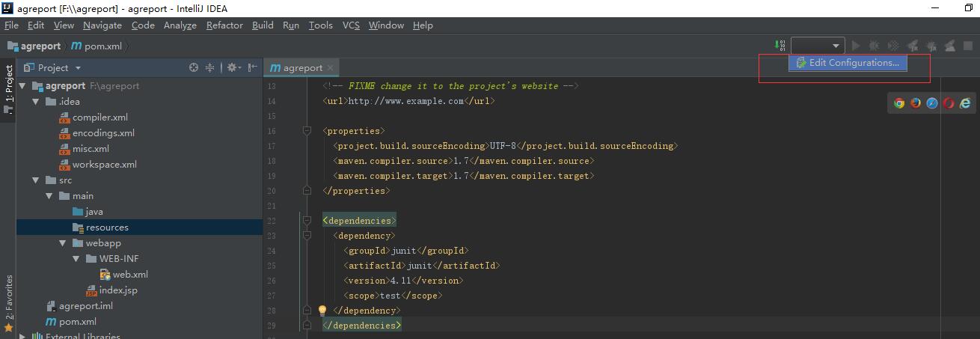The height and width of the screenshot is (339, 980).
Task: Click the green build project icon
Action: pyautogui.click(x=780, y=46)
